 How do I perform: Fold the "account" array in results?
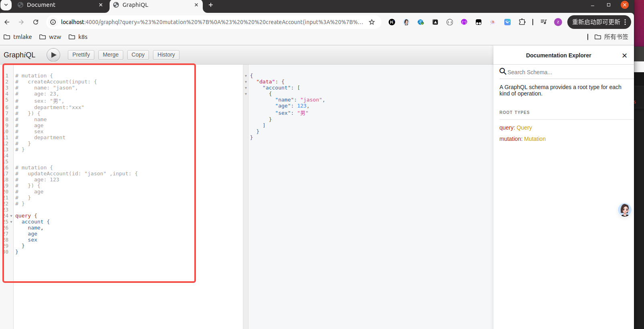pyautogui.click(x=246, y=88)
